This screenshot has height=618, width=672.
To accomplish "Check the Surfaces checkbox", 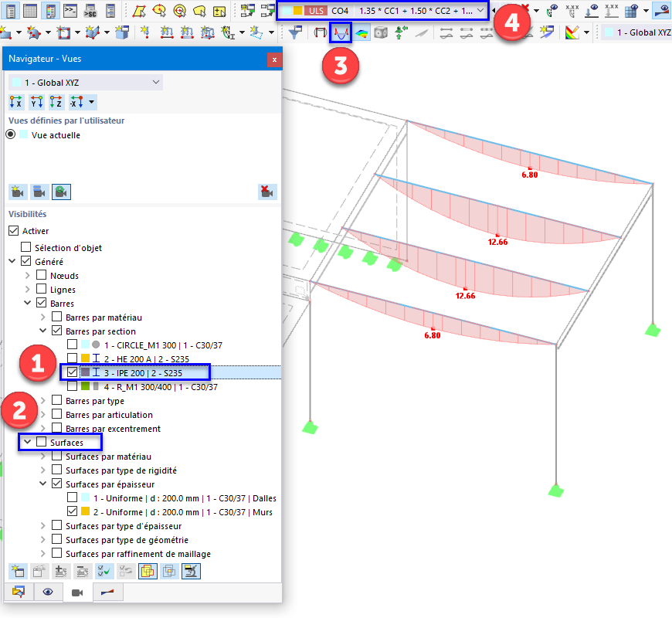I will click(x=42, y=442).
